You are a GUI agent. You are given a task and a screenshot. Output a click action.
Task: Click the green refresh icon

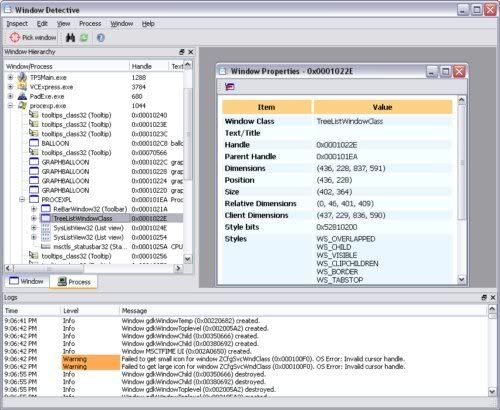84,38
